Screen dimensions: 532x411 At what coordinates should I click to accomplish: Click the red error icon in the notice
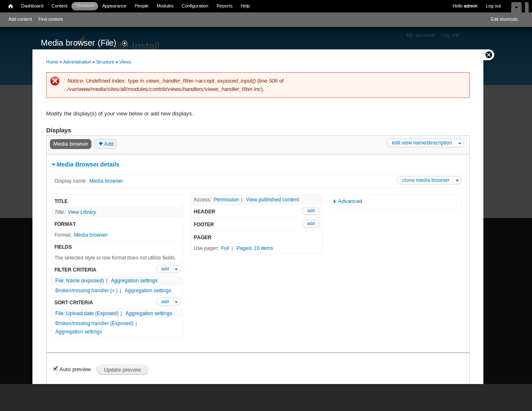[55, 81]
